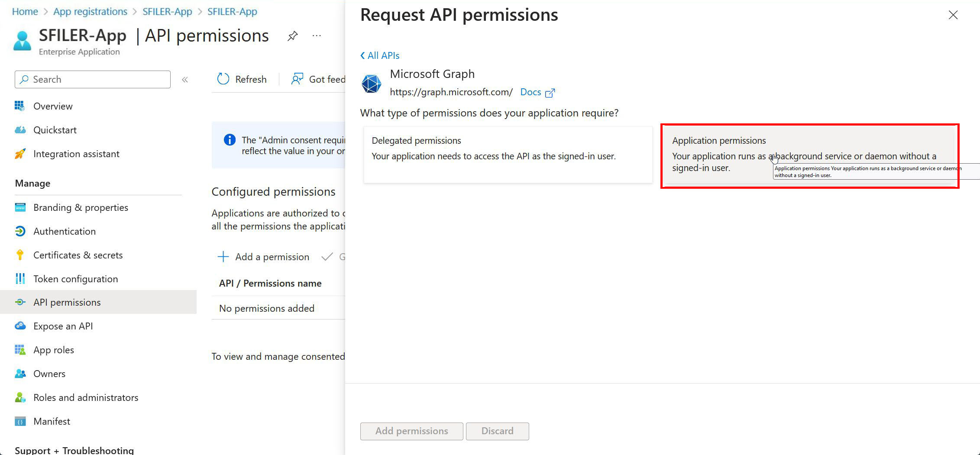
Task: Click the 'No permissions added' row
Action: click(x=278, y=308)
